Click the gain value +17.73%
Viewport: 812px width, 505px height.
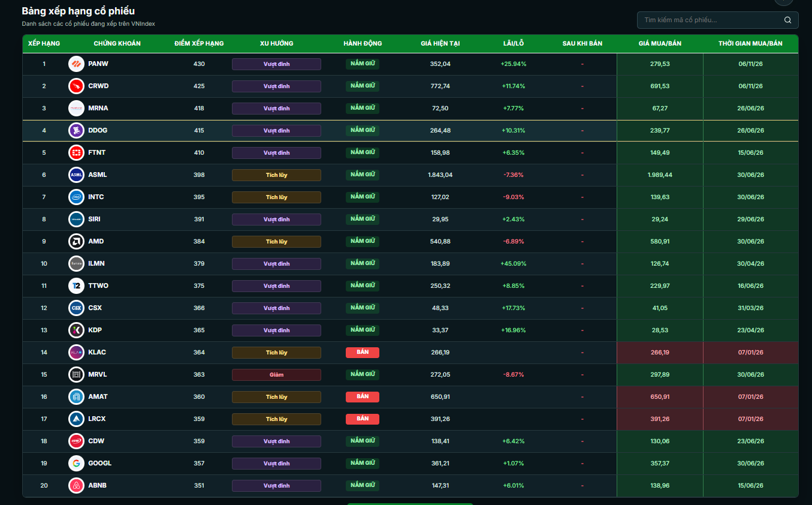(x=514, y=308)
